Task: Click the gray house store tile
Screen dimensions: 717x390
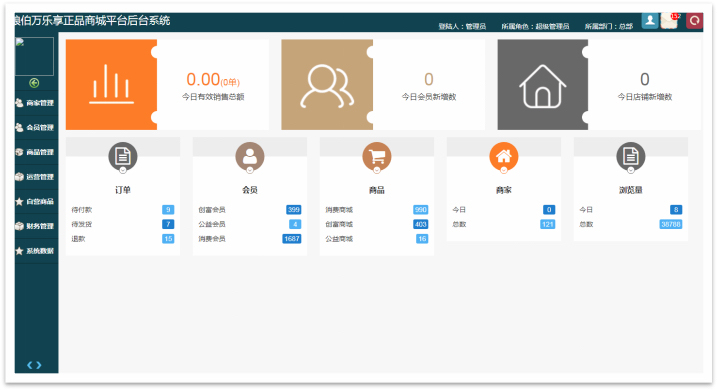Action: (543, 85)
